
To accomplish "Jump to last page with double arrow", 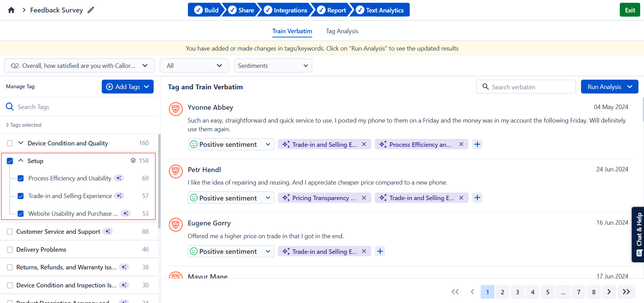I will tap(626, 292).
